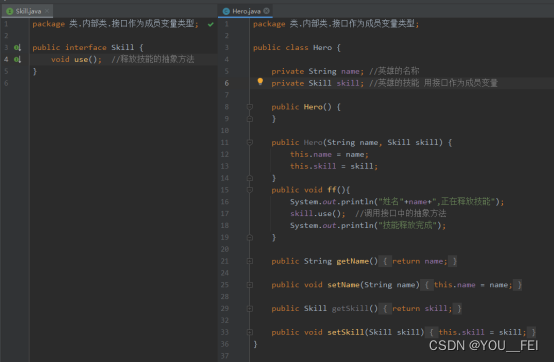Screen dimensions: 554x362
Task: Click the folded opening brace after getName()
Action: [x=385, y=261]
